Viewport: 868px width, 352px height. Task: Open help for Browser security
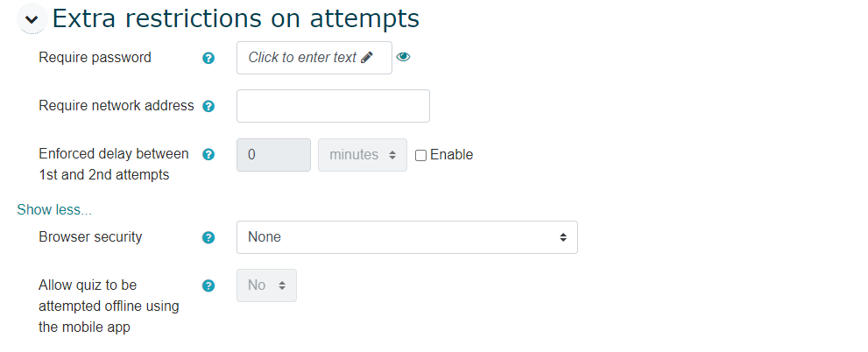point(208,237)
